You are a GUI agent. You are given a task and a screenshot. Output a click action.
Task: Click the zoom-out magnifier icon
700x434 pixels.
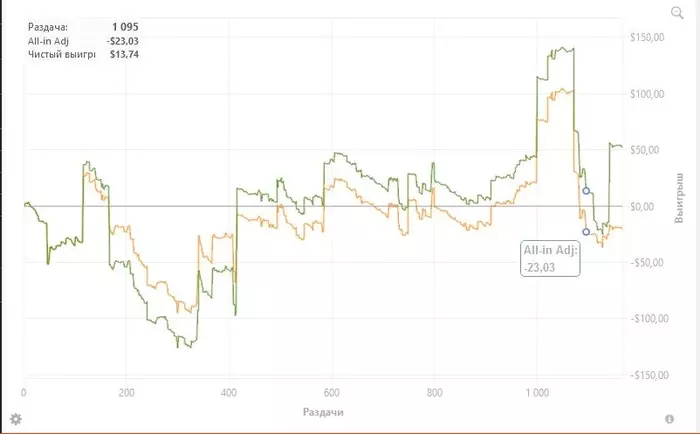coord(677,13)
